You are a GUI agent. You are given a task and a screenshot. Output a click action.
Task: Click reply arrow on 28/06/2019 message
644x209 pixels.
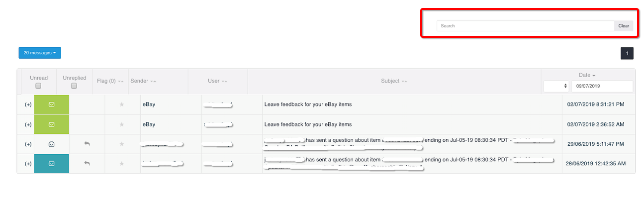(x=87, y=163)
